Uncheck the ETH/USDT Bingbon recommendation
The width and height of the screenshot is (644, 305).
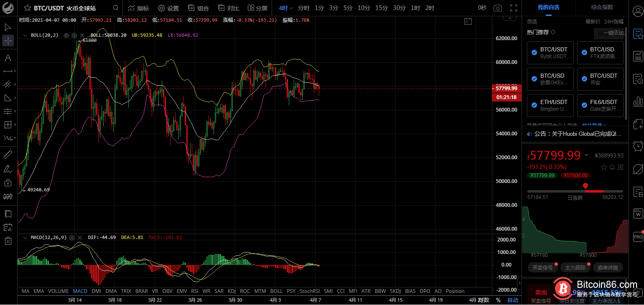pyautogui.click(x=534, y=105)
